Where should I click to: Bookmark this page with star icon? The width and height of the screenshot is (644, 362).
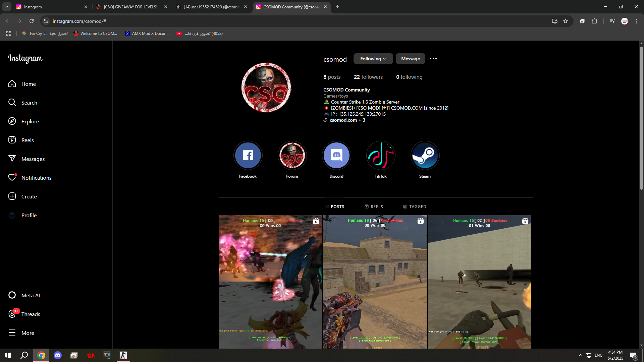[x=566, y=21]
